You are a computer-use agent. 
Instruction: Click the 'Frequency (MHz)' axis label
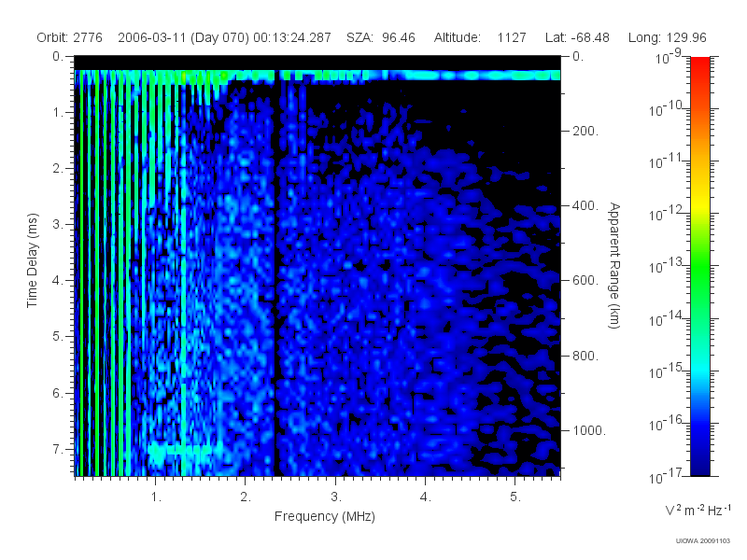[324, 516]
